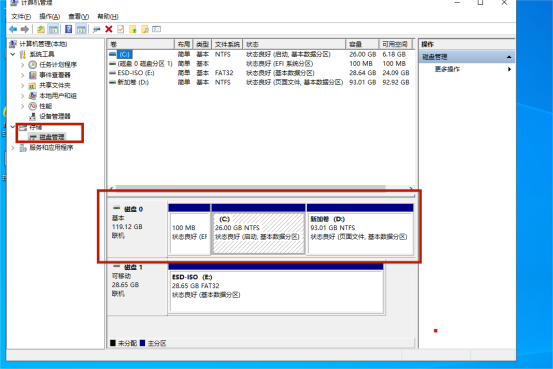Click the toolbar icon left of the red X
Screen dimensions: 553x369
[x=96, y=29]
